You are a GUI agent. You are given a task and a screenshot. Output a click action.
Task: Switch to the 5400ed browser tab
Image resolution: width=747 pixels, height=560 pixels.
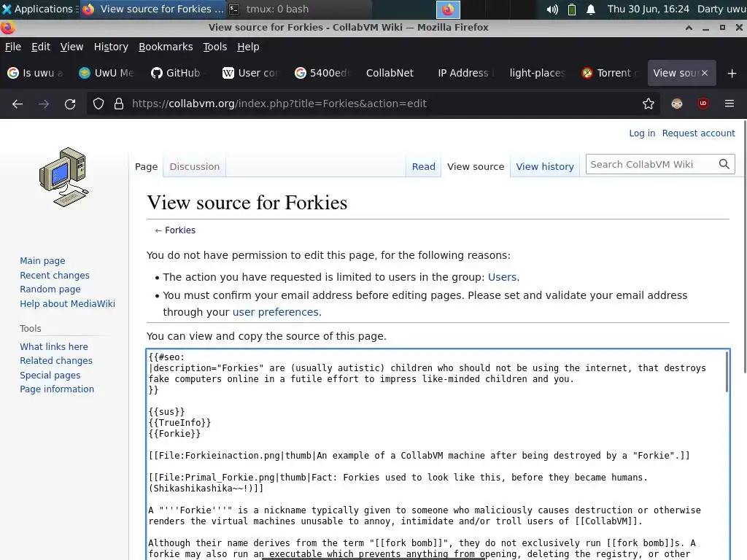coord(322,73)
